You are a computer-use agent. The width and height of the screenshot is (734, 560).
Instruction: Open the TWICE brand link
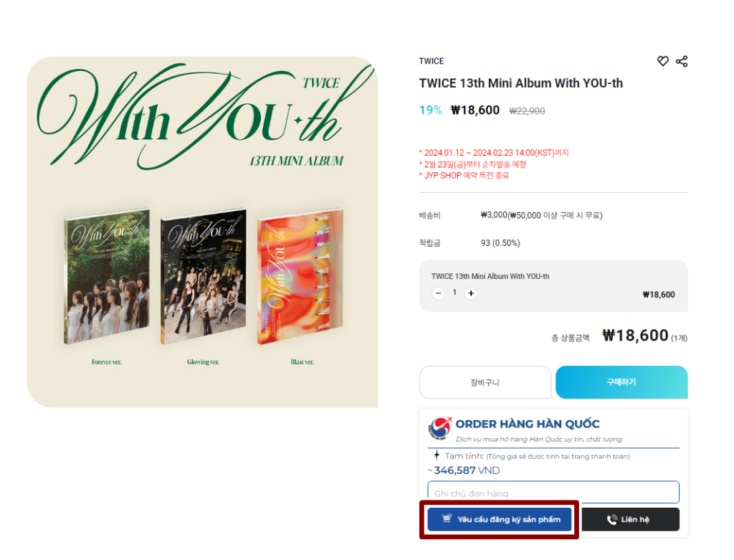click(x=431, y=62)
